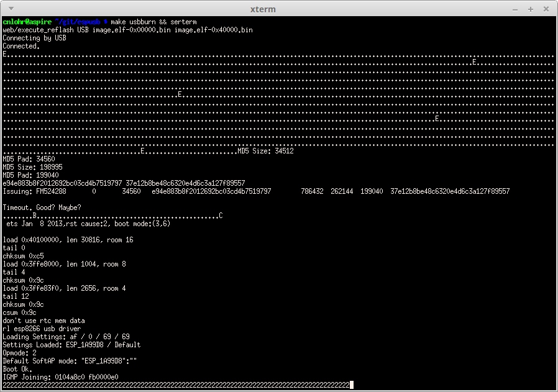Image resolution: width=558 pixels, height=392 pixels.
Task: Click the 'load 0x3ffe8000, len 1004' line
Action: click(65, 264)
